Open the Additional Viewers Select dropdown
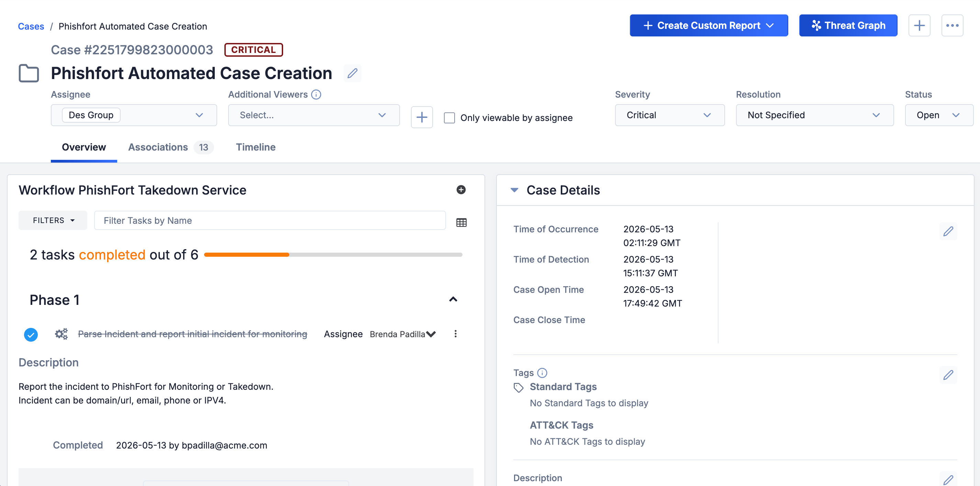 click(x=314, y=115)
